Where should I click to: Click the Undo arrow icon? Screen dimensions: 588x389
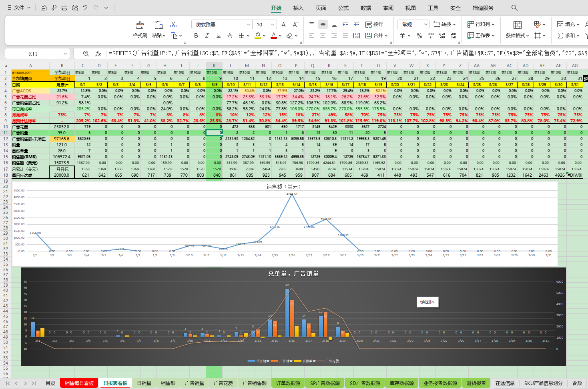coord(85,8)
